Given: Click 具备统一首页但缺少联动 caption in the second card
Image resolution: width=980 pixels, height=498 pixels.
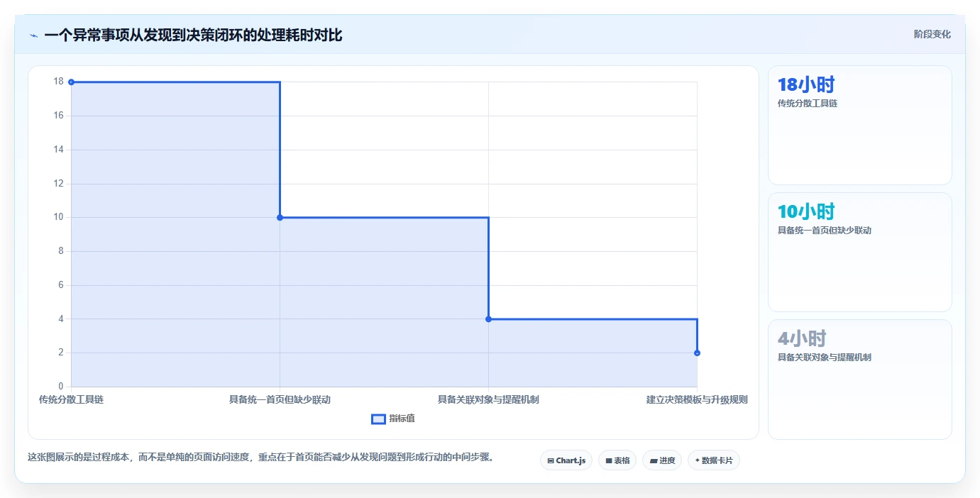Looking at the screenshot, I should point(825,231).
